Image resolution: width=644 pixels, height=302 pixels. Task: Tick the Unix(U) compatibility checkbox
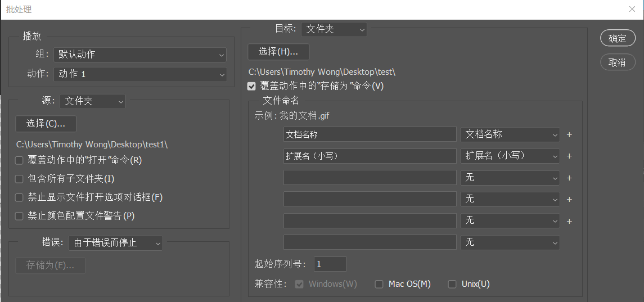point(452,285)
